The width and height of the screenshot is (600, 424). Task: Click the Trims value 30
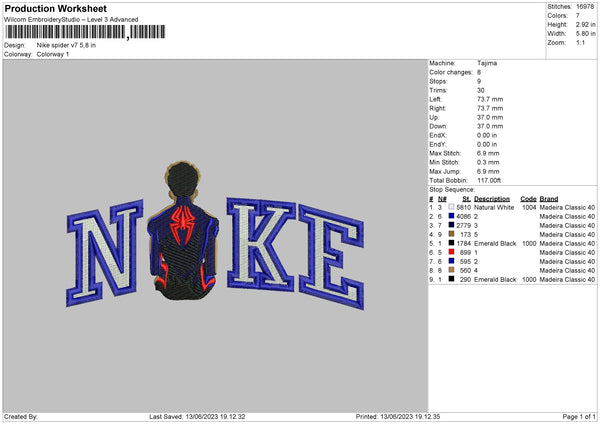[481, 90]
